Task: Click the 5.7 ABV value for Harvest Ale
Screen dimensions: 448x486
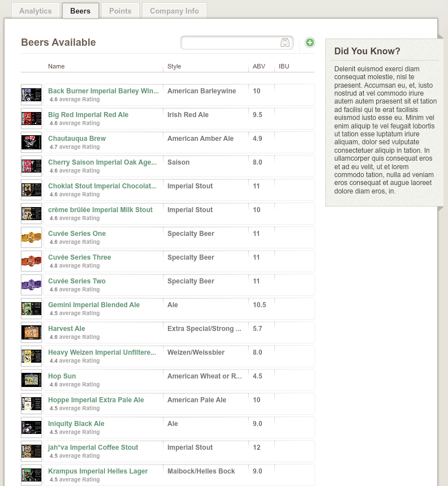Action: coord(257,329)
